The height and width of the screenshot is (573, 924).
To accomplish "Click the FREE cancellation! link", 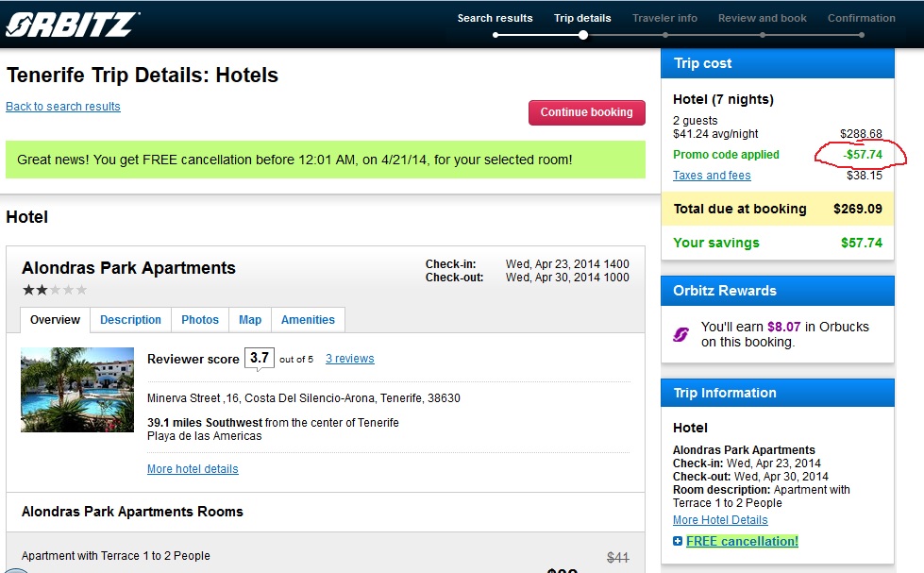I will pos(743,541).
